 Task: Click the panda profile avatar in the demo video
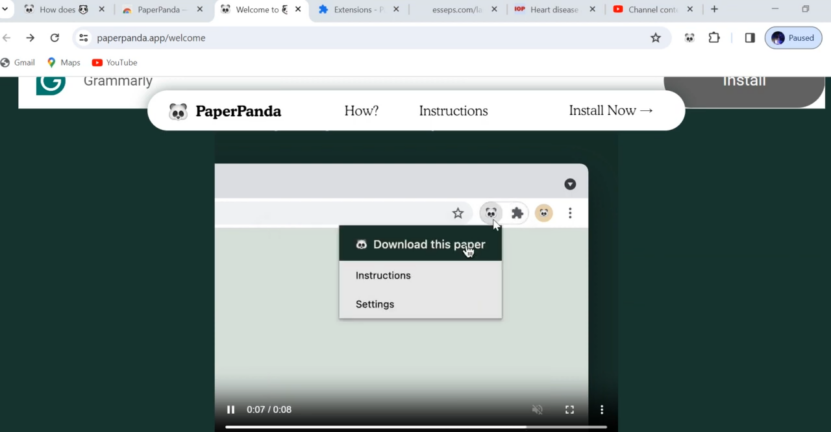pyautogui.click(x=544, y=213)
